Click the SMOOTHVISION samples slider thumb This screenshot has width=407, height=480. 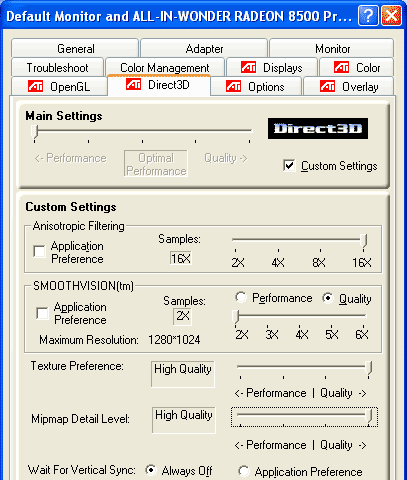(x=236, y=317)
